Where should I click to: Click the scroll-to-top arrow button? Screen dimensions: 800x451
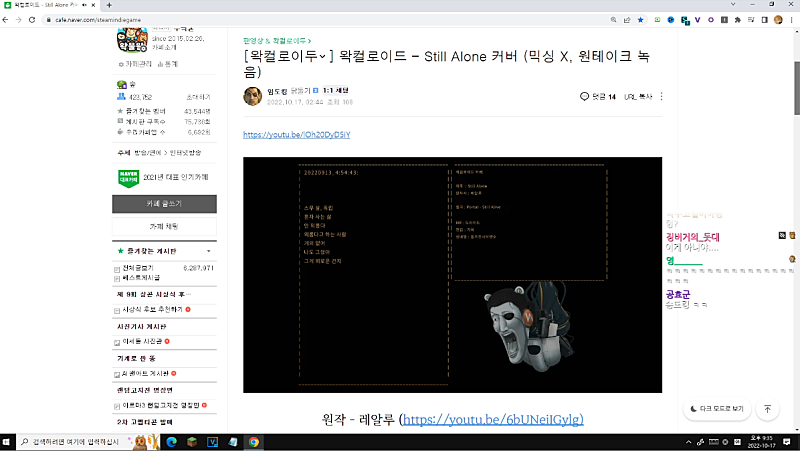(x=767, y=409)
